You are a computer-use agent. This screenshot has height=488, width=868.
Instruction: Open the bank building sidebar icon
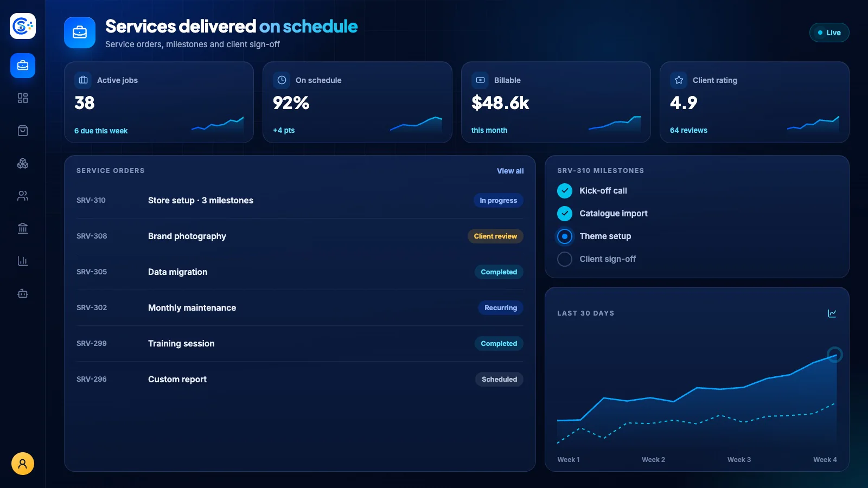[23, 228]
